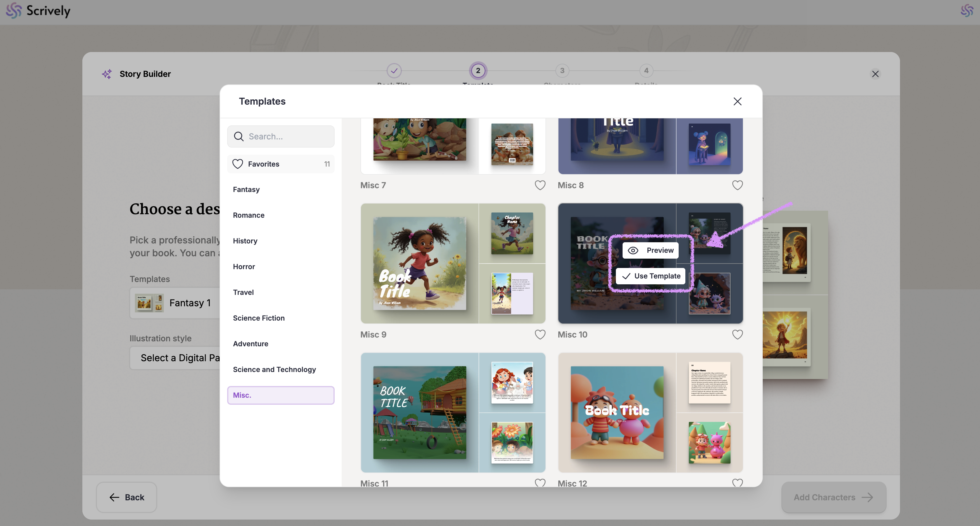The image size is (980, 526).
Task: Click the Scrively swirl icon top right
Action: [x=967, y=11]
